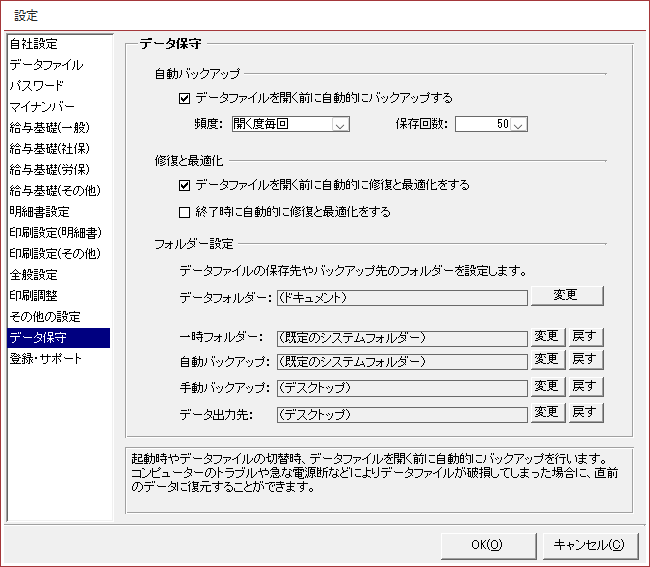Change the 自動バックアップ folder

tap(547, 360)
